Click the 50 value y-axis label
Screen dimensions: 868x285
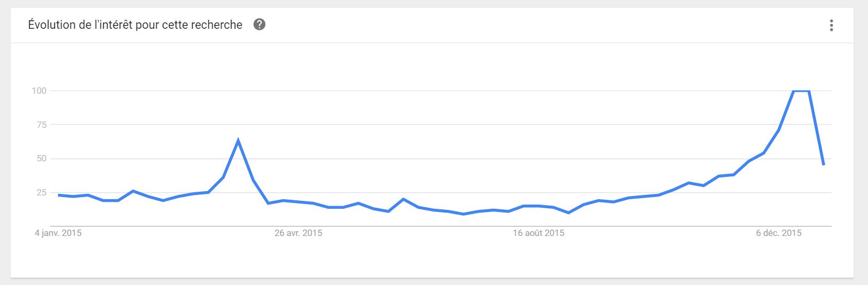tap(42, 159)
